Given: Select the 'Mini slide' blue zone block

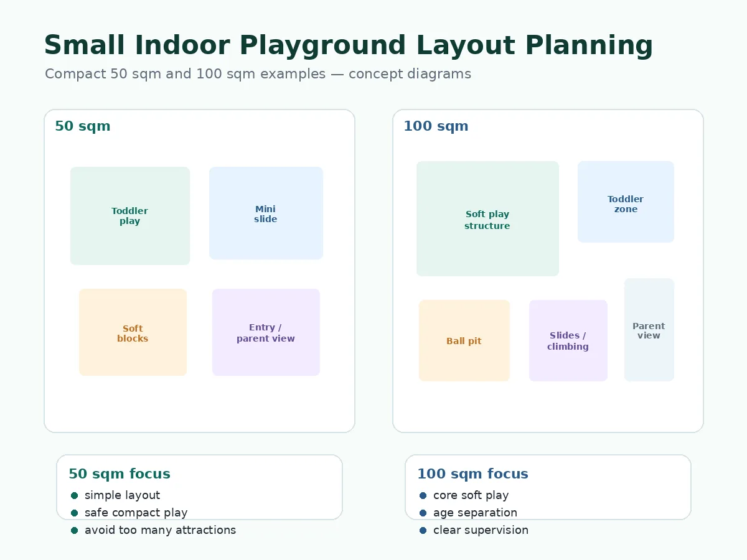Looking at the screenshot, I should pos(266,213).
